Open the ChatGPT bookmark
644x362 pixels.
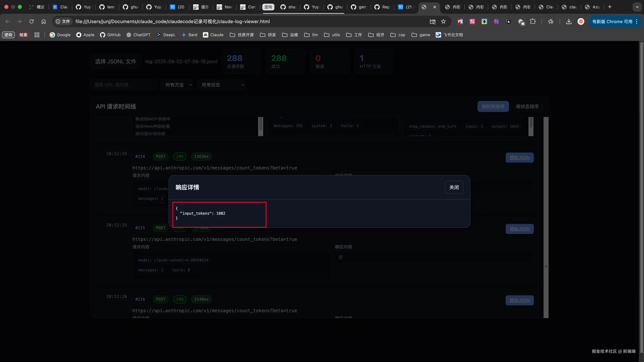pyautogui.click(x=138, y=35)
